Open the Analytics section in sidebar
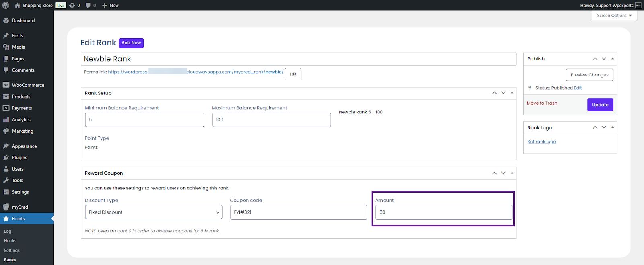Screen dimensions: 644x265 coord(21,120)
